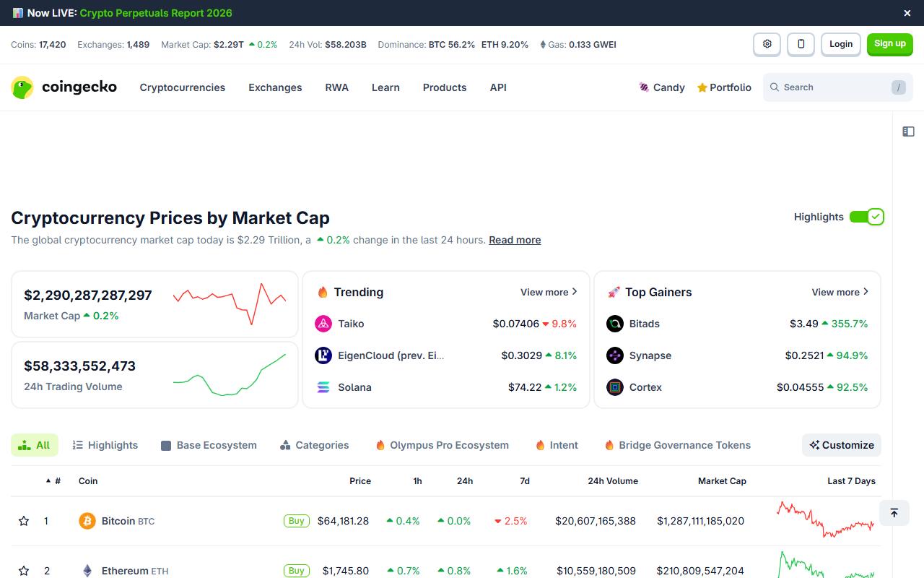Viewport: 924px width, 578px height.
Task: Open the API nav menu
Action: [x=498, y=87]
